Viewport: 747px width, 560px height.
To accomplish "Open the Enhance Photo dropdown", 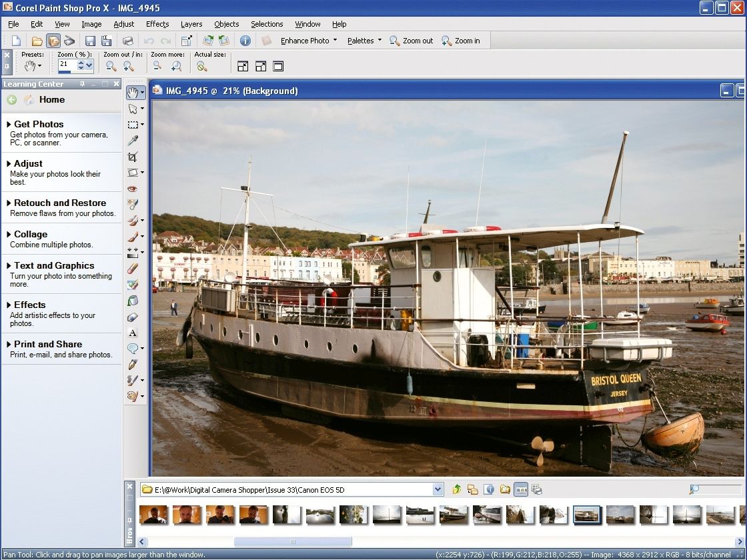I will pos(307,40).
